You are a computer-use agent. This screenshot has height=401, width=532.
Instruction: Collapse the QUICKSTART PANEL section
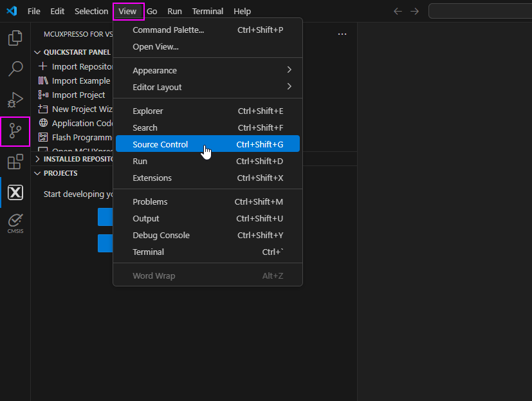37,51
